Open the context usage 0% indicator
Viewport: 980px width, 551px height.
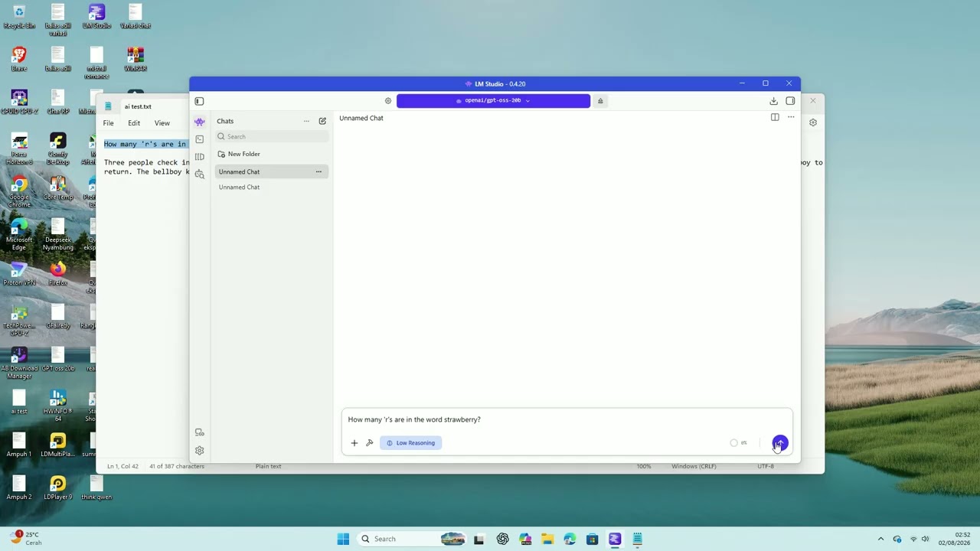pyautogui.click(x=739, y=443)
